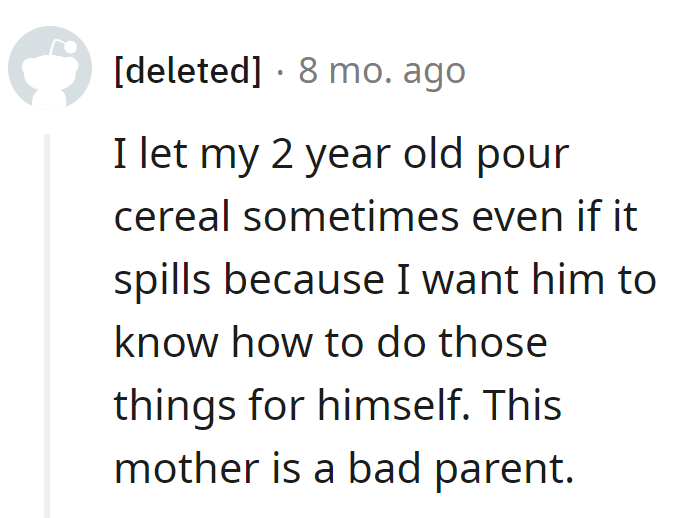Click the dot separator beside the username

pyautogui.click(x=280, y=72)
